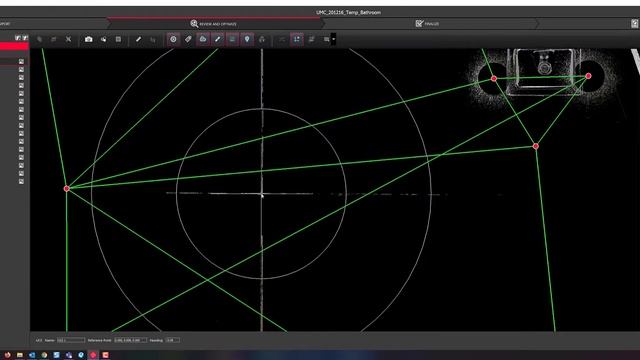Click the square frame icon beside the hand tool
The width and height of the screenshot is (640, 360).
click(x=118, y=39)
